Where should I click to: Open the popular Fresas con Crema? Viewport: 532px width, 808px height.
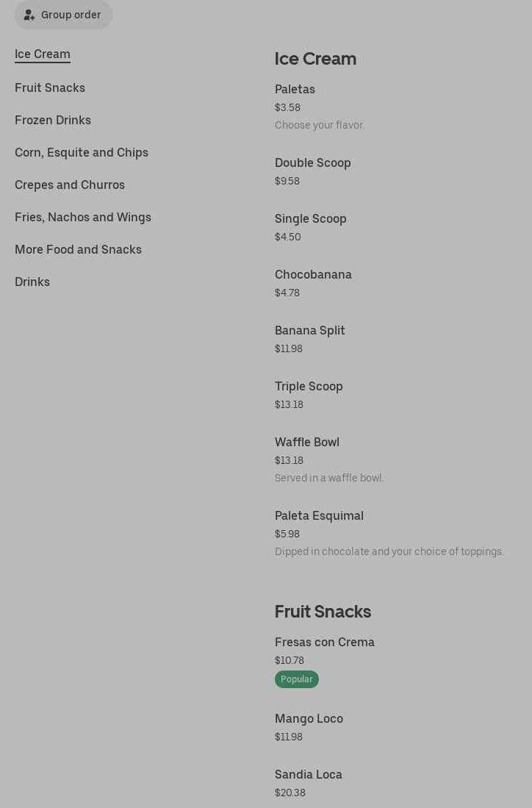pyautogui.click(x=325, y=642)
